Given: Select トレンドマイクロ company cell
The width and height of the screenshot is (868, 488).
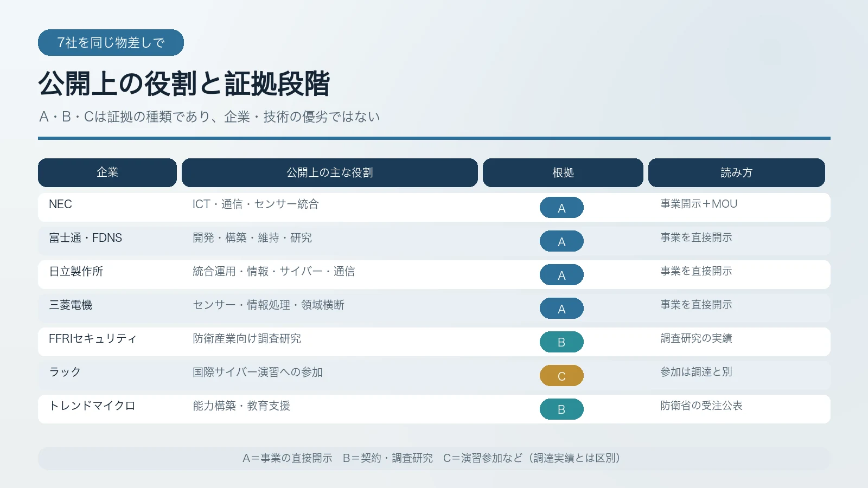Looking at the screenshot, I should pyautogui.click(x=92, y=406).
